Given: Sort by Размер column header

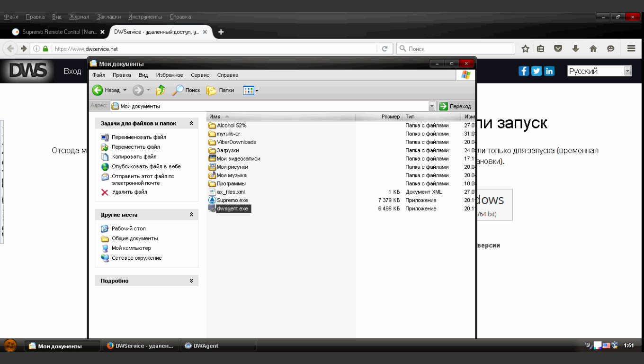Looking at the screenshot, I should [x=379, y=117].
